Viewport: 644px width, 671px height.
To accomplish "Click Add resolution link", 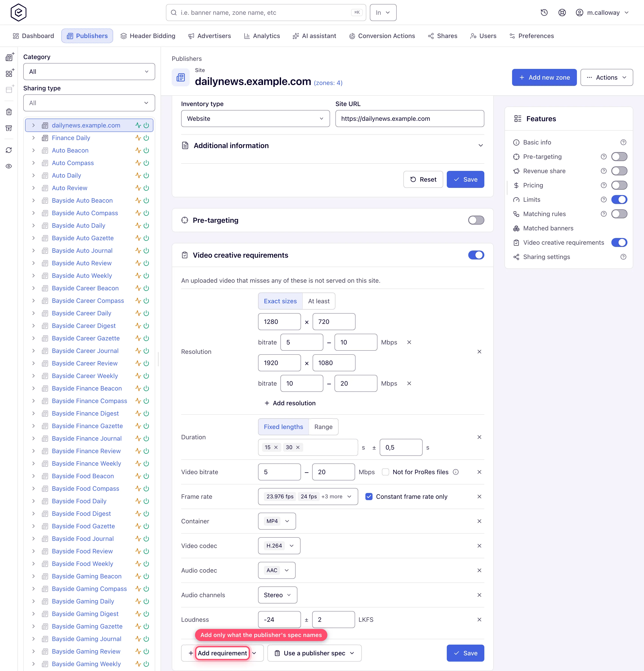I will (290, 403).
